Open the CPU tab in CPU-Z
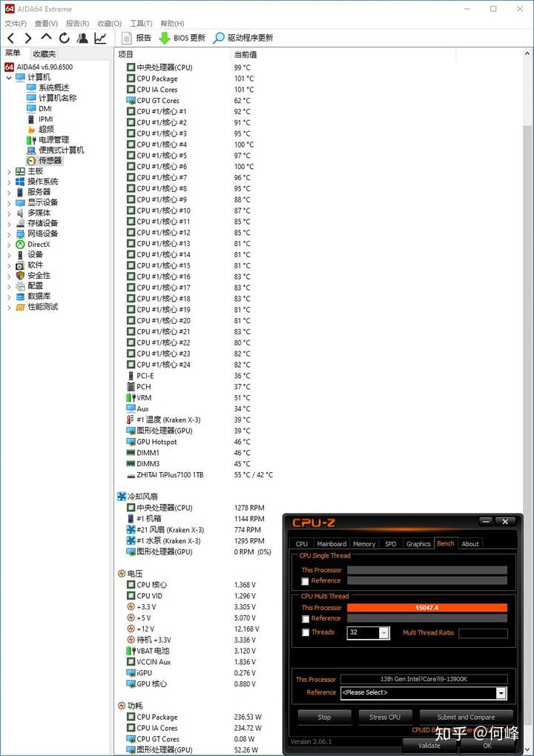Screen dimensions: 534x756 302,544
